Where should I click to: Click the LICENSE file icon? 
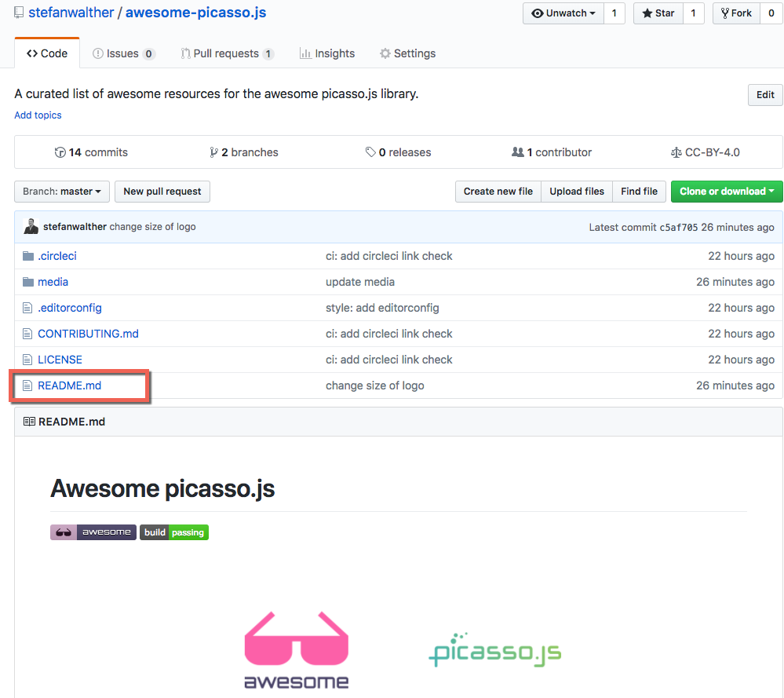click(x=27, y=360)
